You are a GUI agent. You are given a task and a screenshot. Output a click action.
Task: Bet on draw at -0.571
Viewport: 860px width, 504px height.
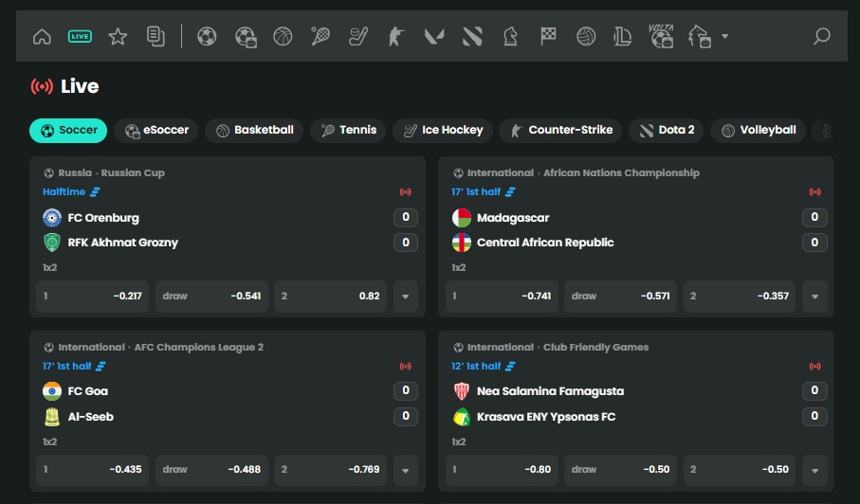(x=621, y=297)
